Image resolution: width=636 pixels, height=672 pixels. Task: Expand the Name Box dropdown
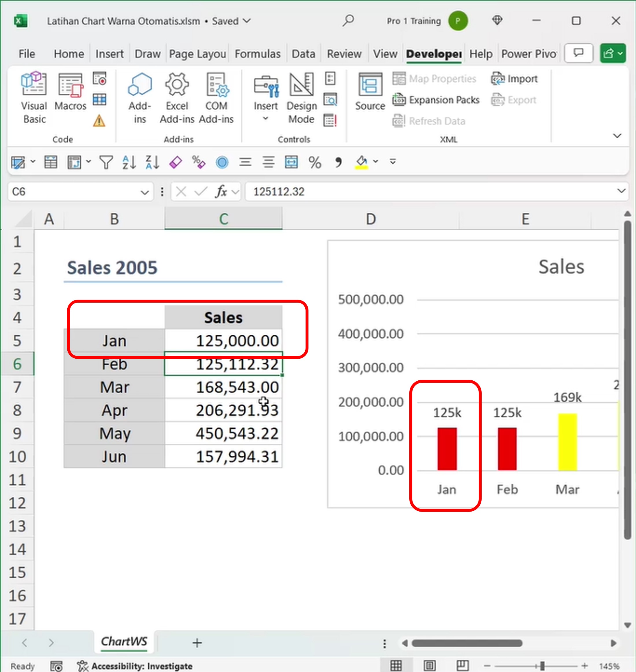[x=145, y=192]
